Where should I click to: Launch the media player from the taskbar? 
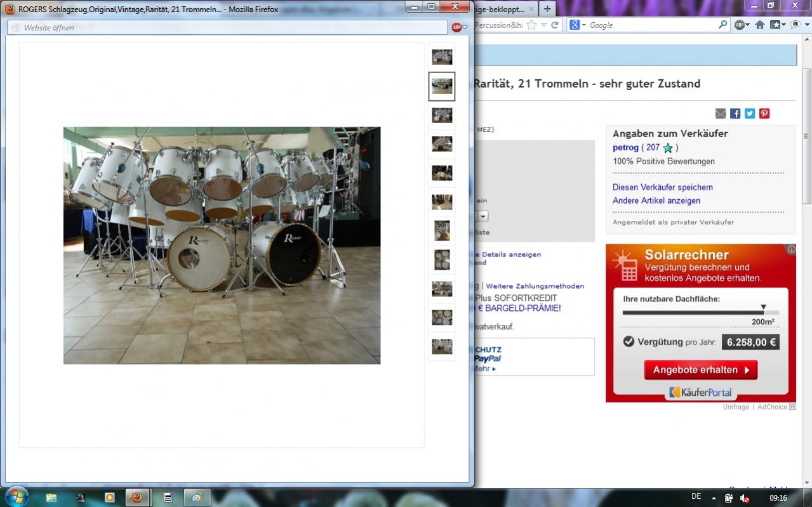(109, 497)
